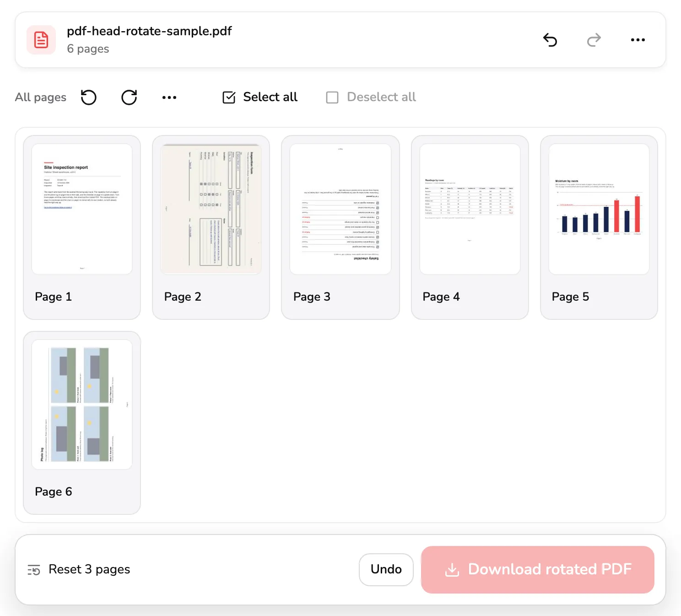Select Page 5 thumbnail
Viewport: 681px width, 616px height.
pos(599,209)
